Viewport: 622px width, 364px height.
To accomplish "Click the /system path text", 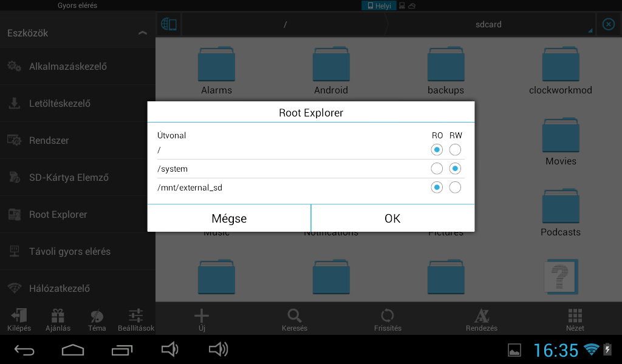I will [172, 169].
